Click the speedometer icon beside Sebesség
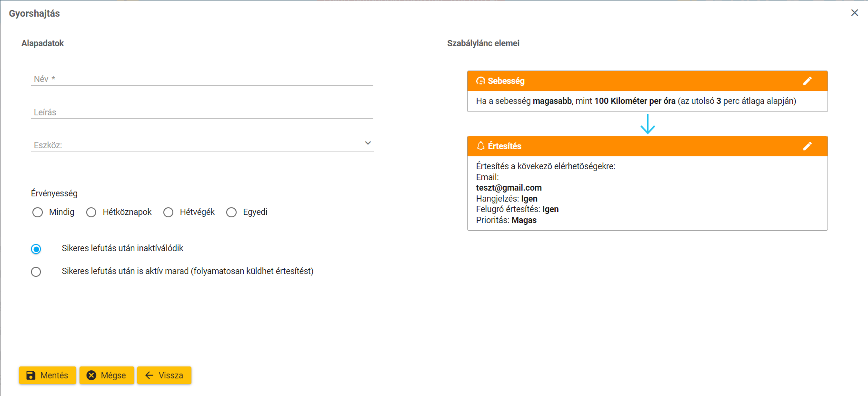This screenshot has height=396, width=868. [480, 81]
